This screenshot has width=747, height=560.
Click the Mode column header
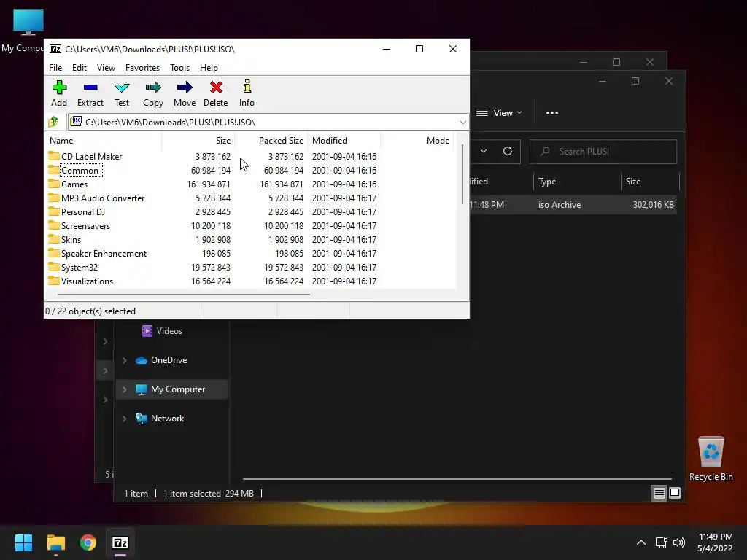coord(417,141)
